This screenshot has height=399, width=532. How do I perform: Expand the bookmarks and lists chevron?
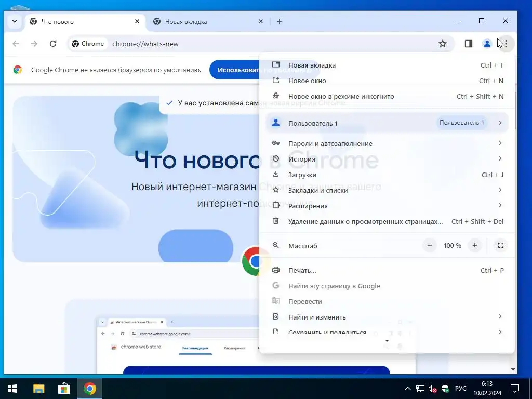click(x=500, y=190)
